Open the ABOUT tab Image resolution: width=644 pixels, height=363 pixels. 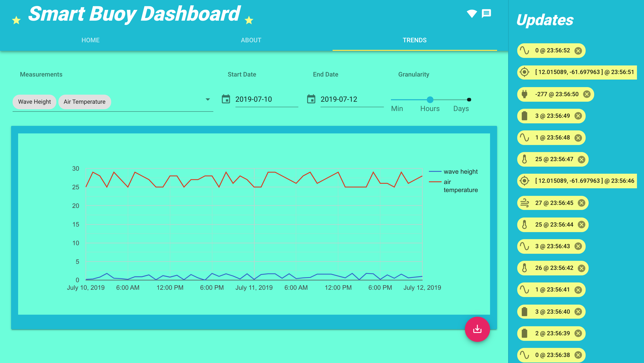(x=251, y=40)
